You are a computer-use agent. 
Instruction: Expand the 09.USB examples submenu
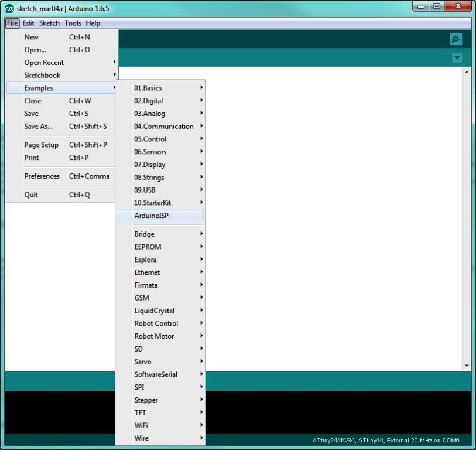click(160, 190)
